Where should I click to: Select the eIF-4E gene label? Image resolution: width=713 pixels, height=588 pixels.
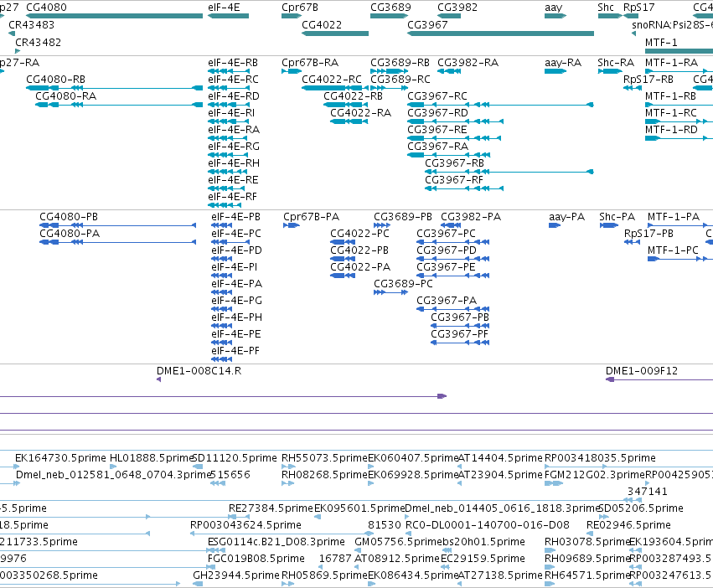pos(224,8)
